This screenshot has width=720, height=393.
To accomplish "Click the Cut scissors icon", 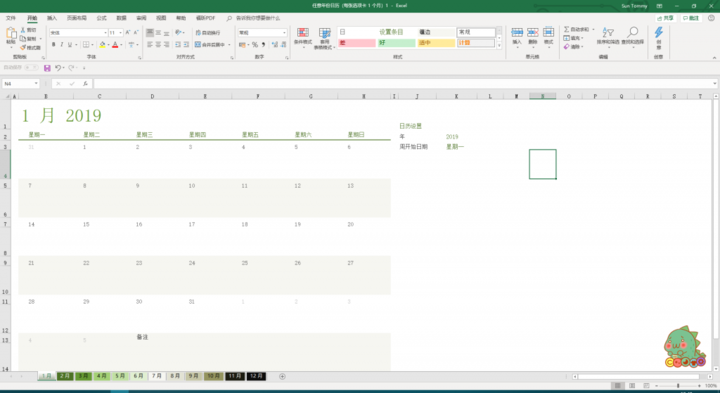I will pyautogui.click(x=23, y=30).
